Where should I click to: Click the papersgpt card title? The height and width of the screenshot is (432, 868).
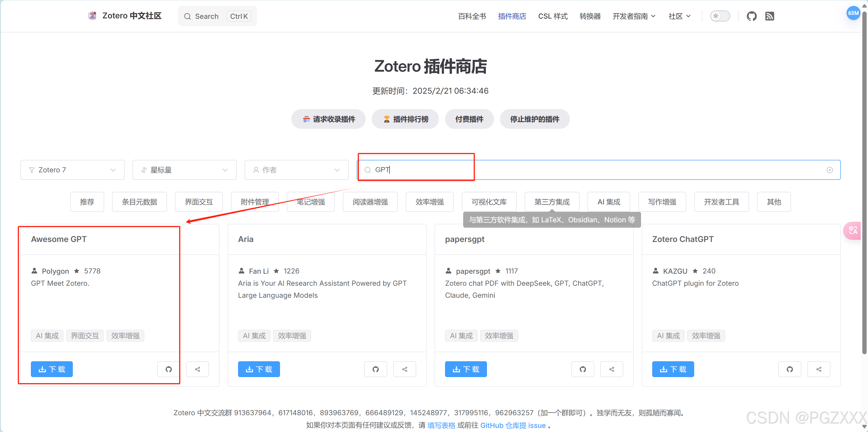[x=465, y=239]
